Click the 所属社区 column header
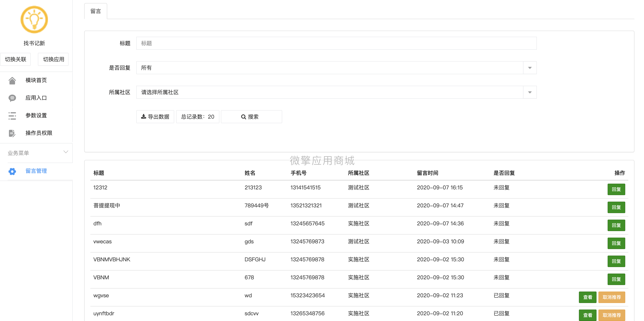 [x=359, y=173]
